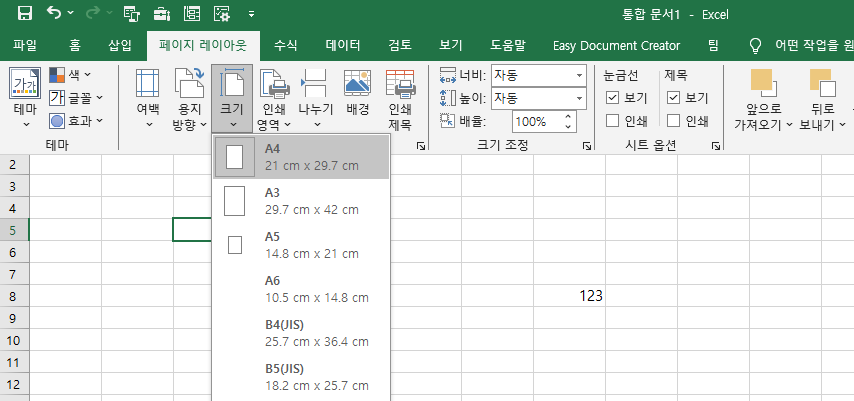
Task: Select A5 paper size 14.8 x 21 cm
Action: click(301, 245)
